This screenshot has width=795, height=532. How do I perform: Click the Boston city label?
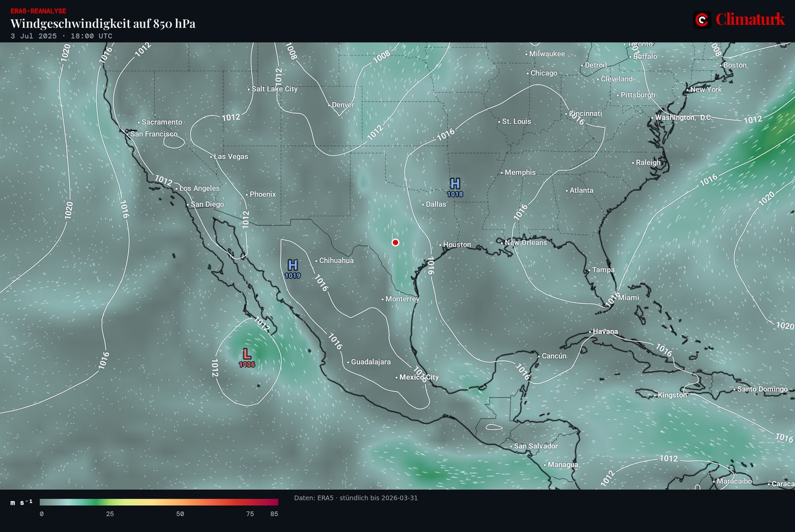tap(735, 65)
